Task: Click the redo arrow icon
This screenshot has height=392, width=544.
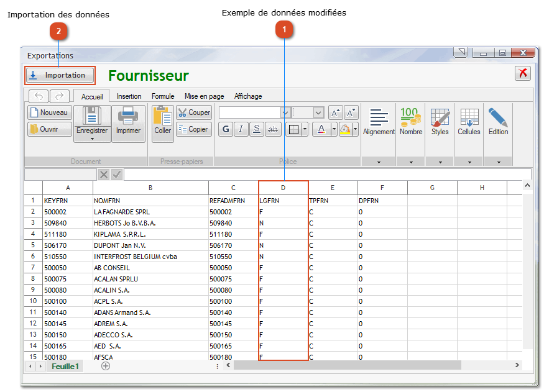Action: (60, 96)
